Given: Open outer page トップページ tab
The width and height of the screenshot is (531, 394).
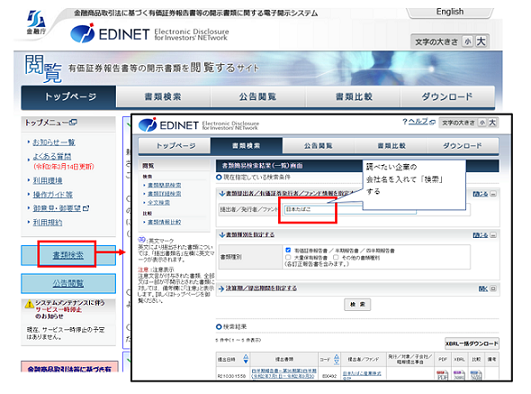Looking at the screenshot, I should pyautogui.click(x=69, y=97).
